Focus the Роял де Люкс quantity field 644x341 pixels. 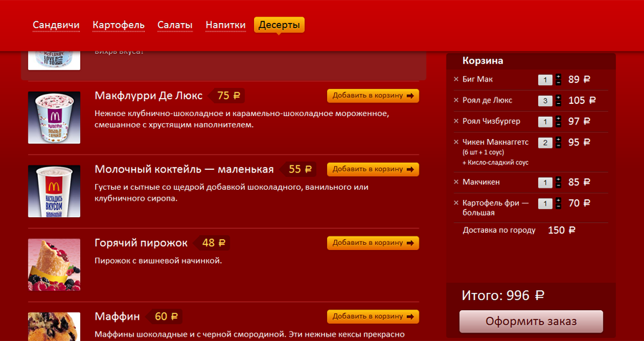coord(545,101)
